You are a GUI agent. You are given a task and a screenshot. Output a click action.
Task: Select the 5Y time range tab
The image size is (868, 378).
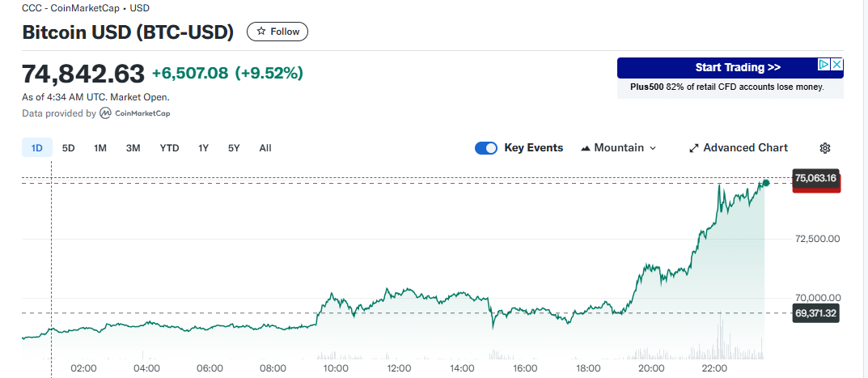click(x=234, y=148)
